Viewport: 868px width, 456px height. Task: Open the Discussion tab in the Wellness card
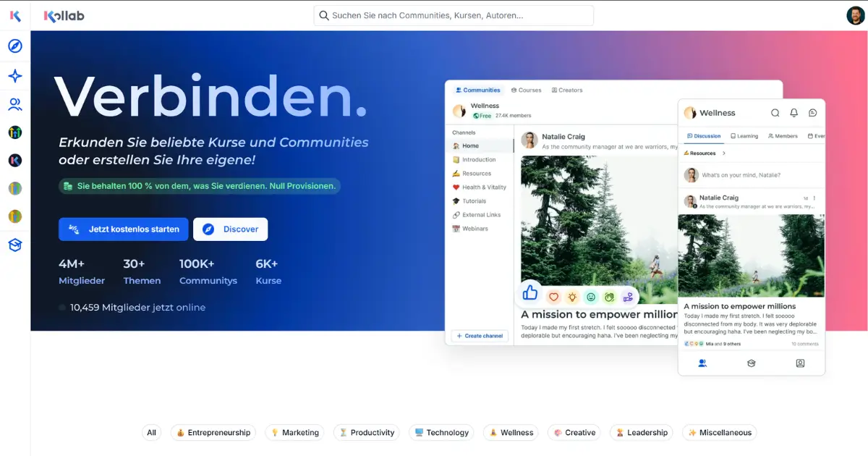[x=705, y=135]
